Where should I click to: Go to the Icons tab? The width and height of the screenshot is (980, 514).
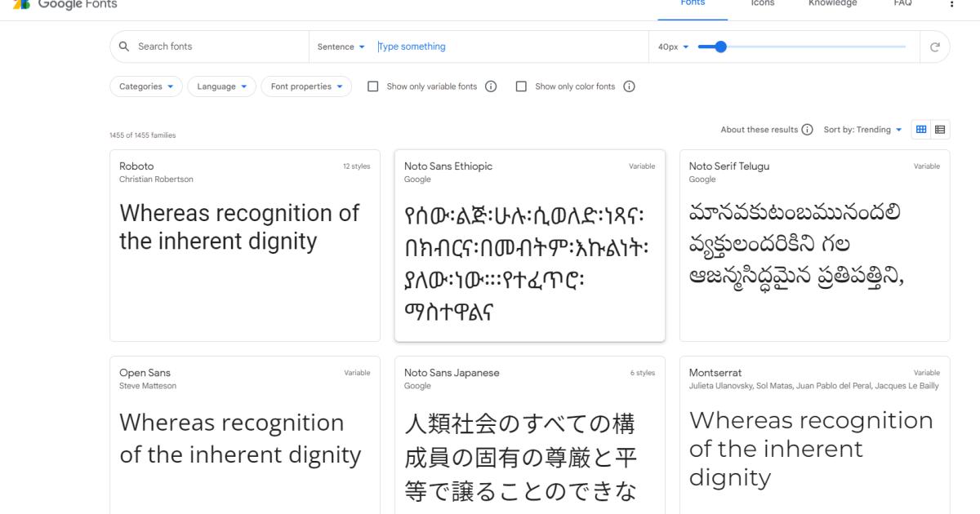[763, 4]
